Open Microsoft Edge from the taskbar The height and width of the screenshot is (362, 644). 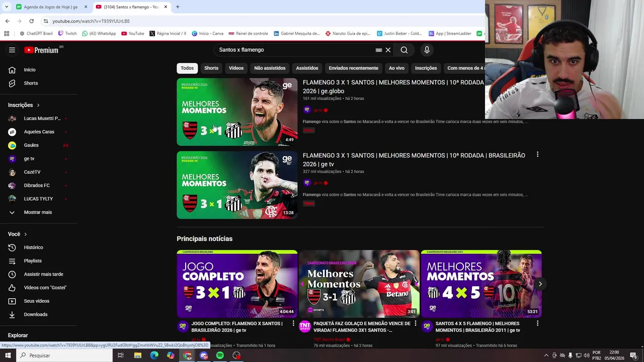pos(154,355)
